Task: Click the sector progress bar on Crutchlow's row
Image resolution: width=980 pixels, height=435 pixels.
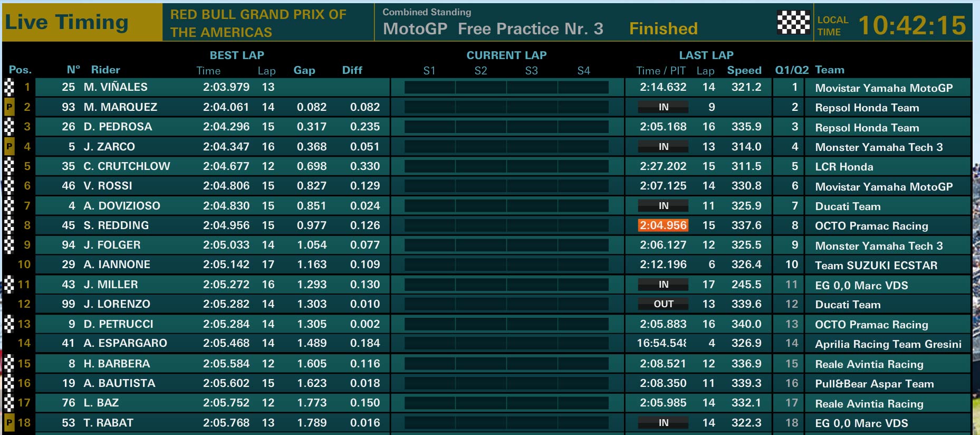Action: click(x=506, y=166)
